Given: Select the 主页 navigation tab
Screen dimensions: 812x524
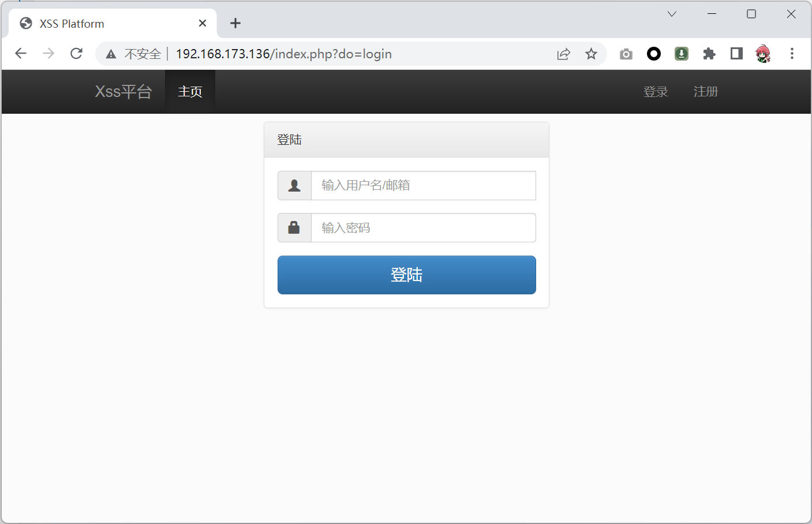Looking at the screenshot, I should click(x=190, y=92).
